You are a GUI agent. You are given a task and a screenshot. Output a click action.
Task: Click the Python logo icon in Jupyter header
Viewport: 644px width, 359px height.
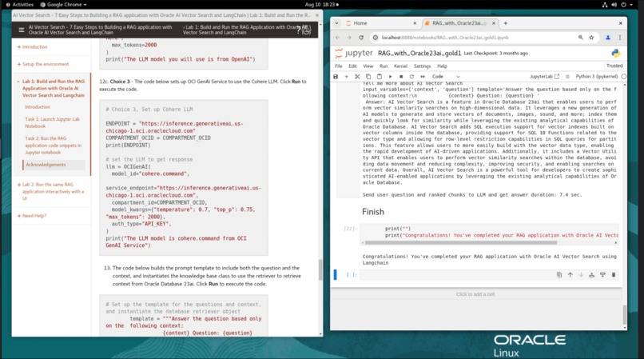[615, 53]
